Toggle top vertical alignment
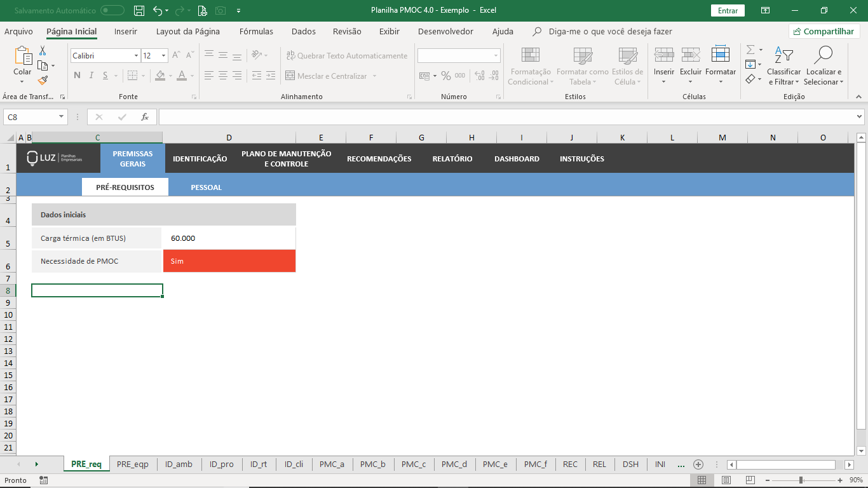 [x=209, y=55]
